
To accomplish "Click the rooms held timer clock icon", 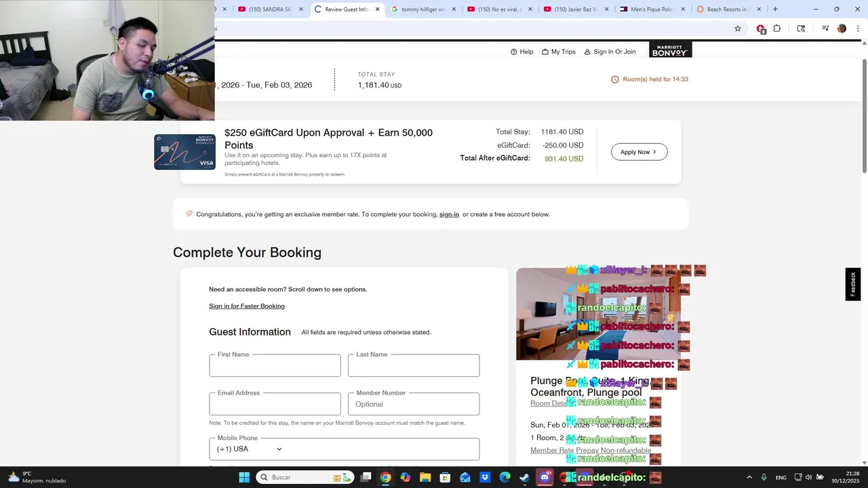I will click(615, 79).
